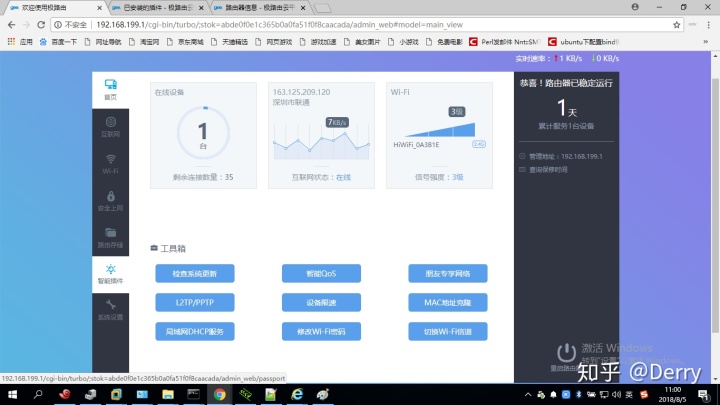Open the 智能QoS tool
The height and width of the screenshot is (405, 720).
click(321, 274)
